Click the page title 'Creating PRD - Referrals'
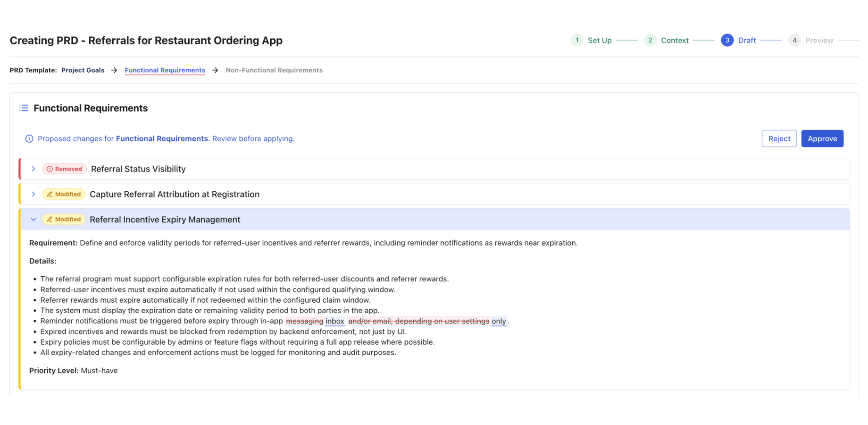This screenshot has width=868, height=425. (x=146, y=41)
